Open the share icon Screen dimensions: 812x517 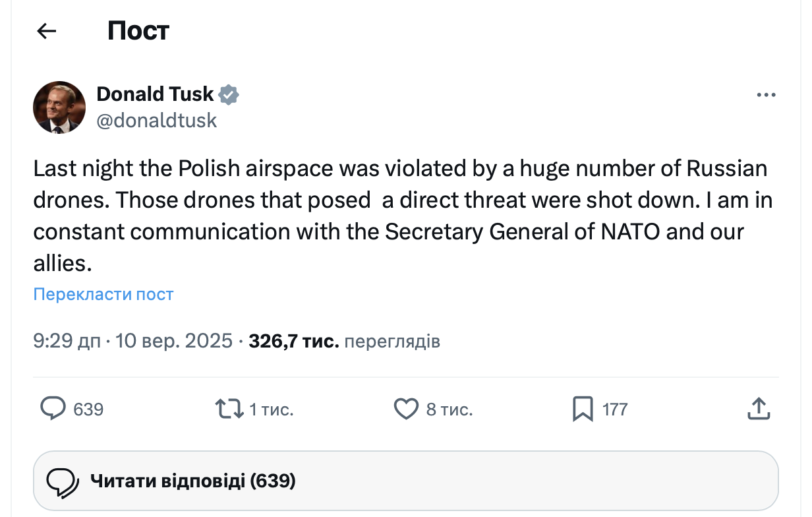point(759,409)
